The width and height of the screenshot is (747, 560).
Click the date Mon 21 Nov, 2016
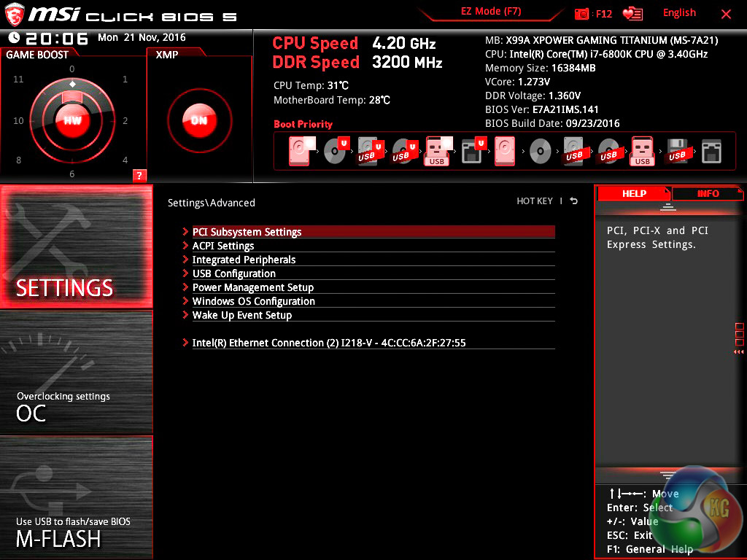coord(142,38)
